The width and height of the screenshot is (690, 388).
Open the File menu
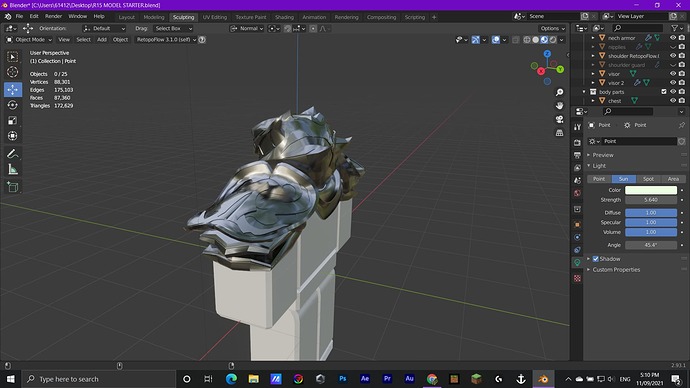click(x=19, y=16)
